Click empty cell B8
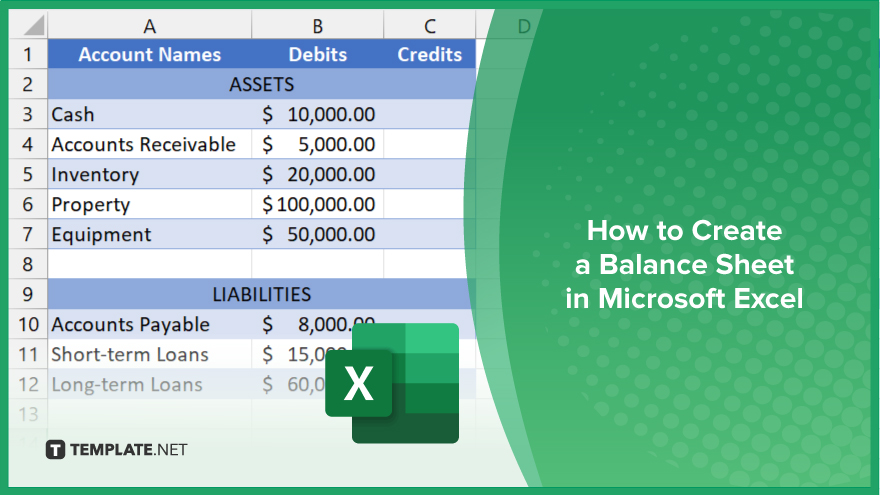Image resolution: width=880 pixels, height=495 pixels. [x=318, y=264]
